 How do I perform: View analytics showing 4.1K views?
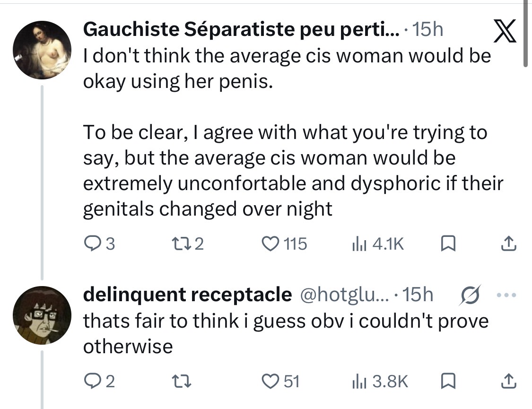[x=378, y=244]
